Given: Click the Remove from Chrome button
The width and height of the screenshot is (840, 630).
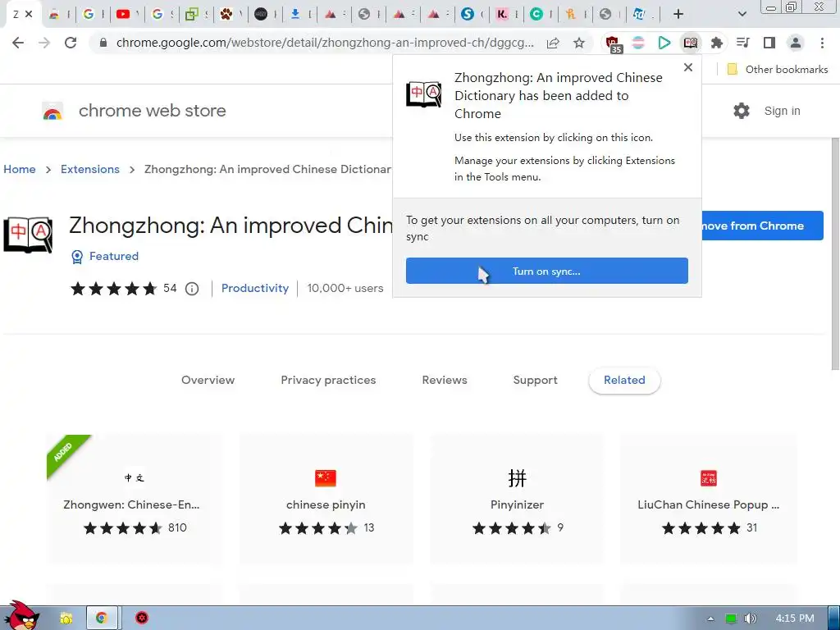Looking at the screenshot, I should click(x=762, y=226).
